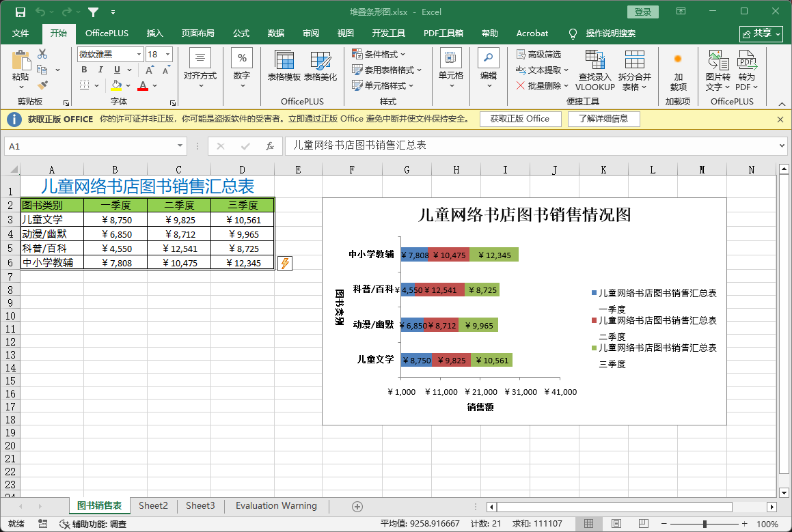Expand the formula bar chevron
792x532 pixels.
point(782,146)
